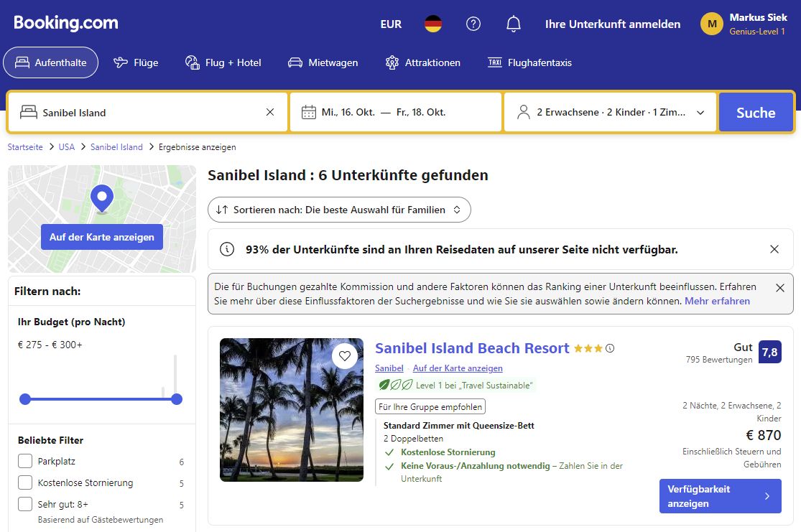Click the bed icon in the destination field

coord(29,112)
